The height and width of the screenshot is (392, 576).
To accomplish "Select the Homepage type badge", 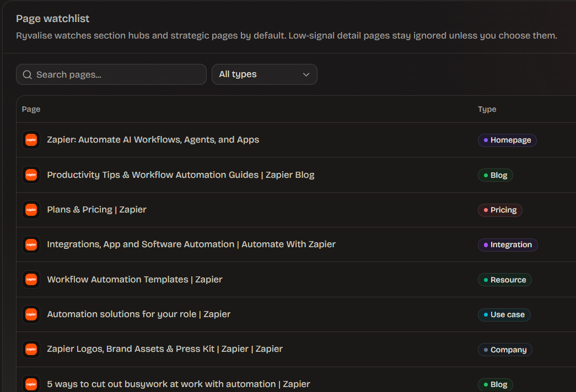I will point(507,140).
